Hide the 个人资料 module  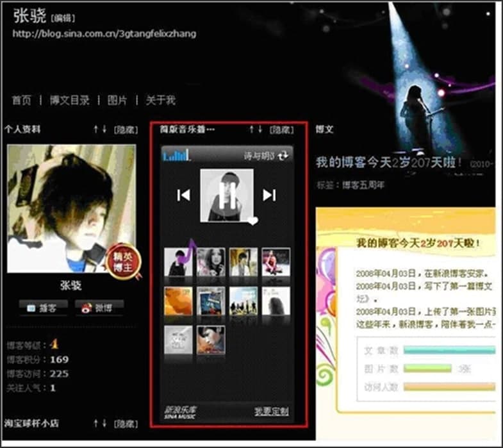pos(126,129)
